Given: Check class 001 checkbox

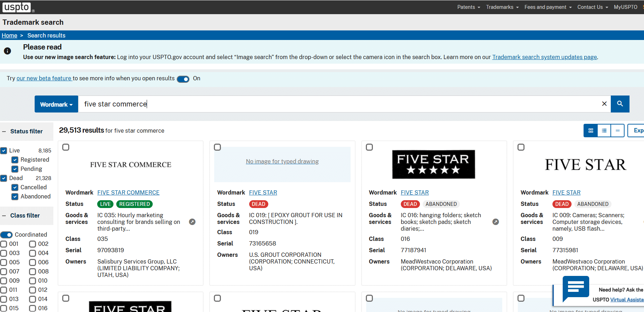Looking at the screenshot, I should tap(4, 244).
